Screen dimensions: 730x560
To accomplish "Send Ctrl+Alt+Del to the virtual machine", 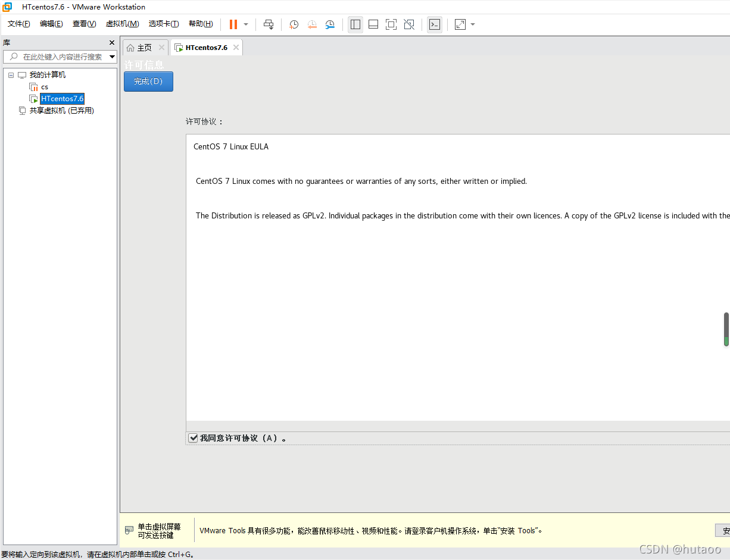I will [269, 24].
